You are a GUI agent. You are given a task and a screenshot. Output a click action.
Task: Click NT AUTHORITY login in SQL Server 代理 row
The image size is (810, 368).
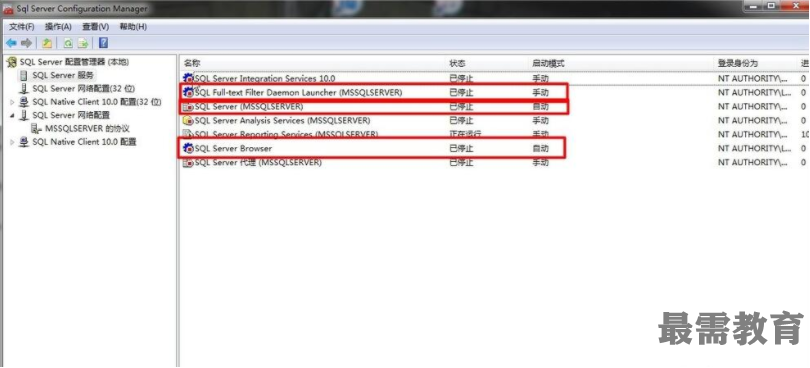click(x=754, y=162)
